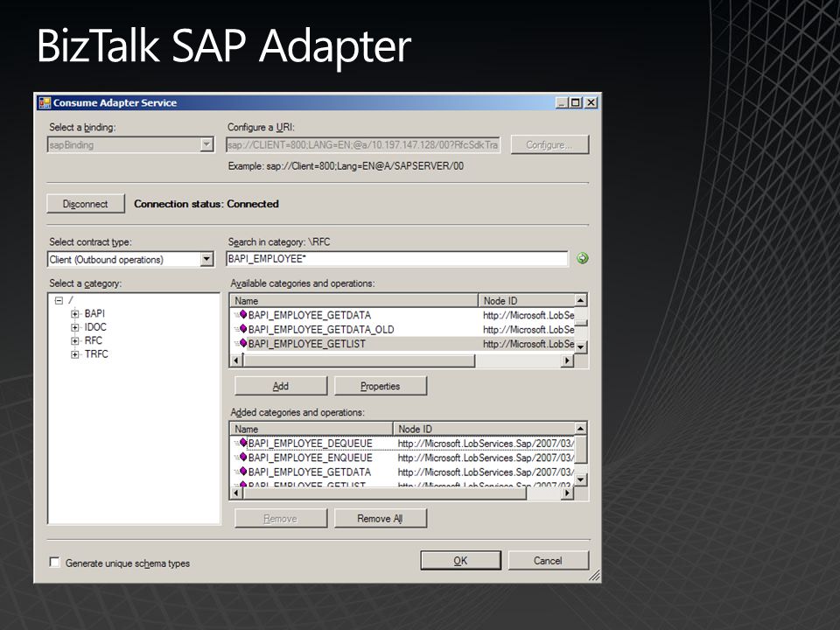Click the Configure a URI text field
This screenshot has height=630, width=840.
363,144
